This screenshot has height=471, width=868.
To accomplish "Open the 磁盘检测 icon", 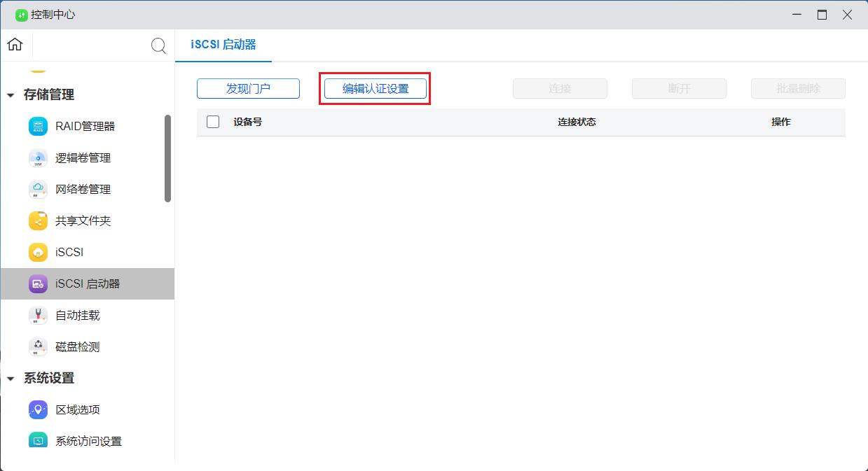I will [x=38, y=347].
